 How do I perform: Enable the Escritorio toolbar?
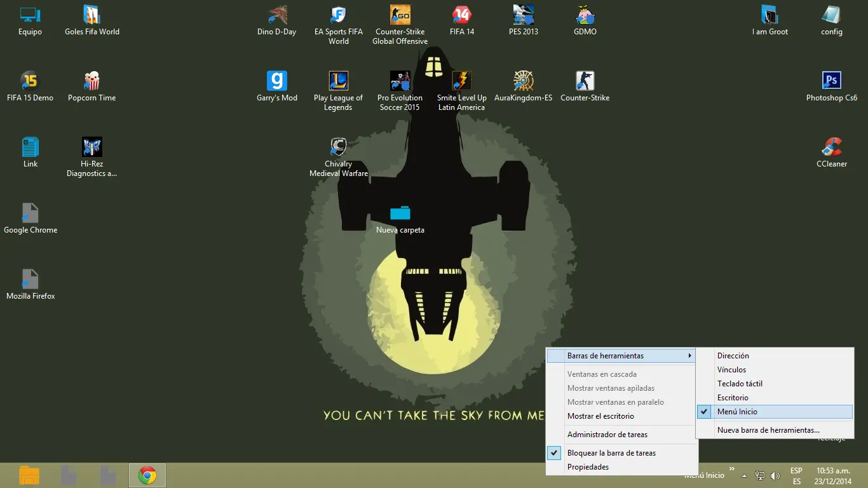coord(775,398)
